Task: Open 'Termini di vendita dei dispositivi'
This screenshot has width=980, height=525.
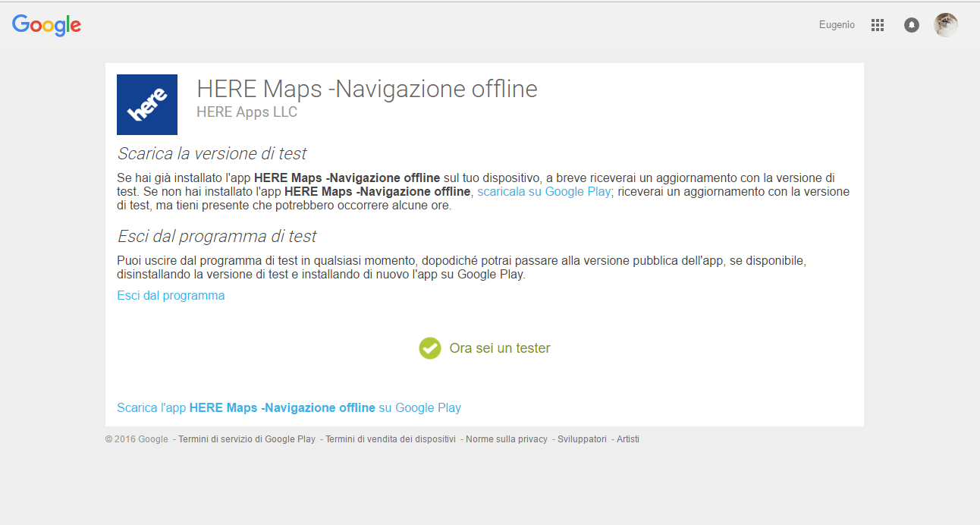Action: tap(391, 439)
